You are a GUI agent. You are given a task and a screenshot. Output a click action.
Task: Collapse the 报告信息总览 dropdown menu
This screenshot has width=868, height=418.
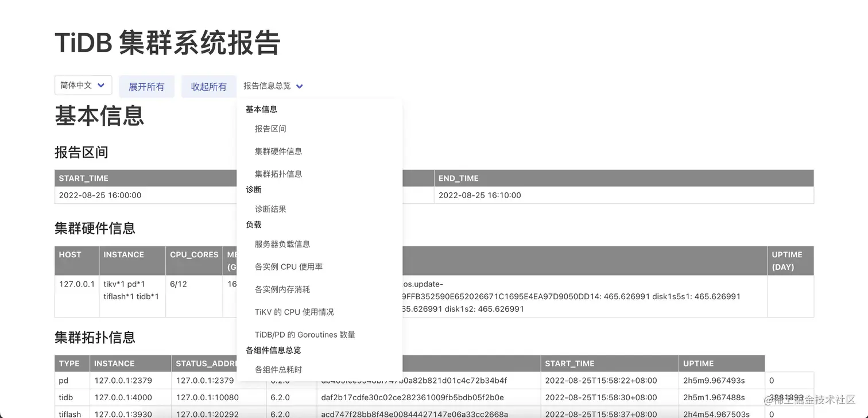tap(273, 86)
